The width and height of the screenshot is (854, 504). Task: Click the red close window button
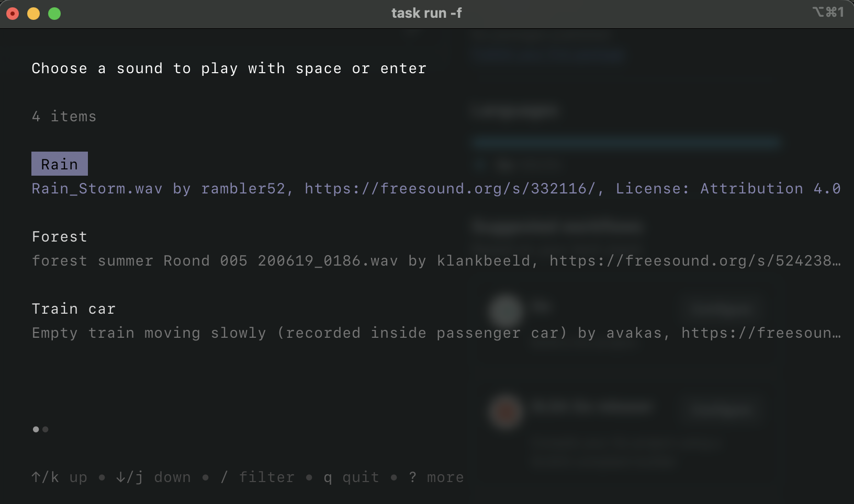(x=13, y=14)
